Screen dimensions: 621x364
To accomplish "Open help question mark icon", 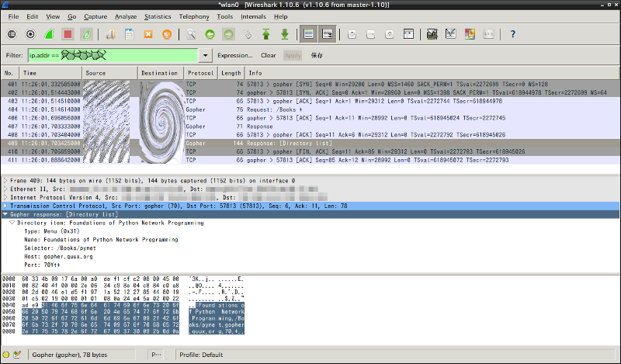I will point(513,34).
